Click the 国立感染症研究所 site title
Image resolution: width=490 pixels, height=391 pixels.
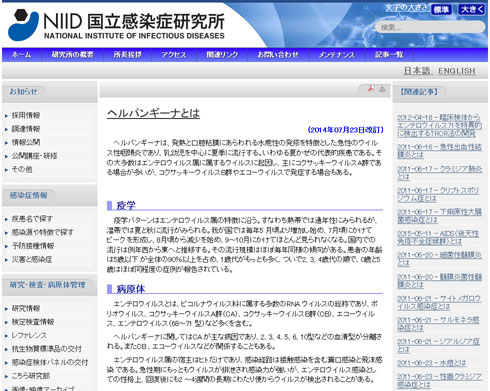point(156,22)
